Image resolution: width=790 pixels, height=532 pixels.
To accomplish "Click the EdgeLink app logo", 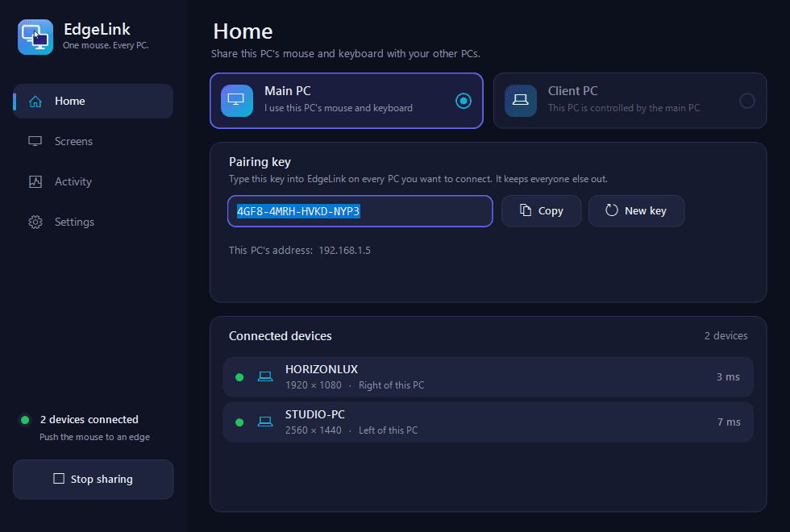I will (x=35, y=37).
